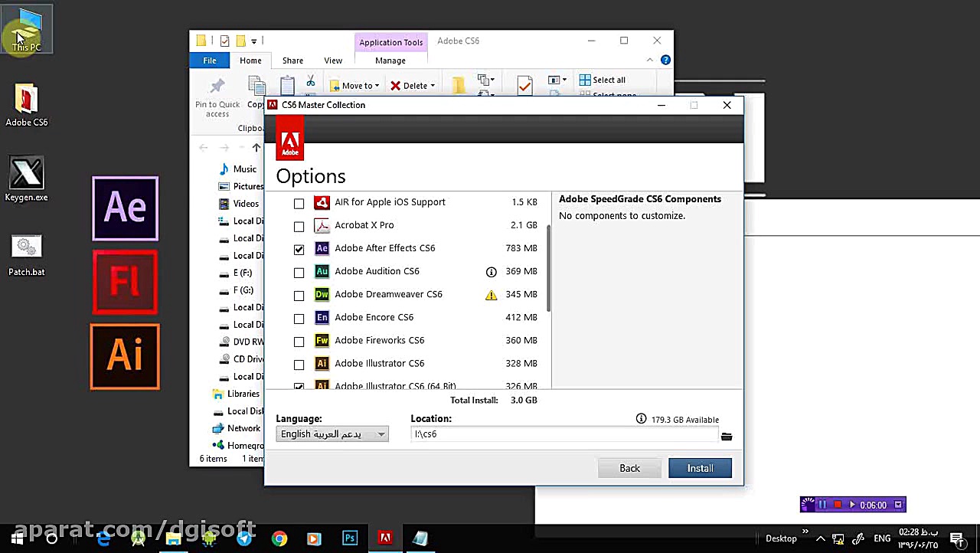Click the large Flash shortcut on desktop

click(x=126, y=282)
